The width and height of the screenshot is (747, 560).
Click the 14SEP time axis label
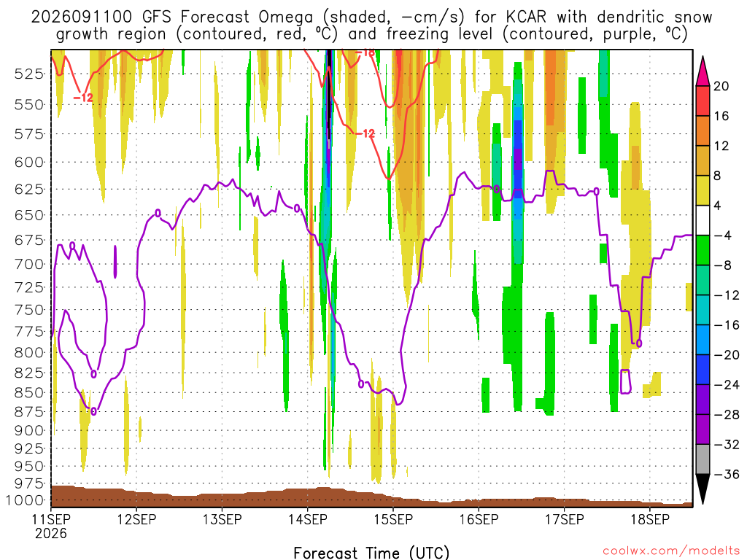coord(307,519)
